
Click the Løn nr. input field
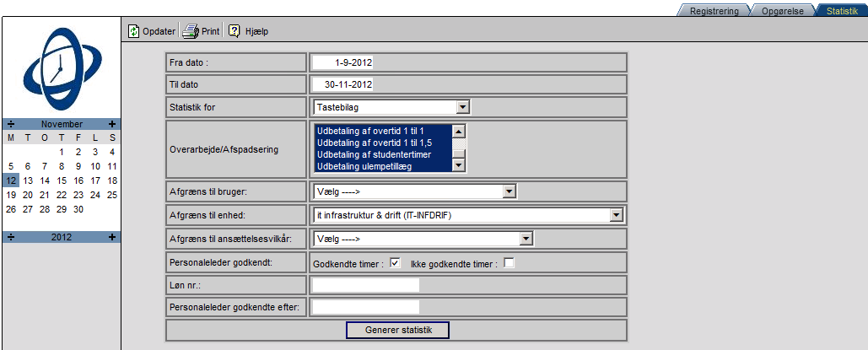click(365, 284)
